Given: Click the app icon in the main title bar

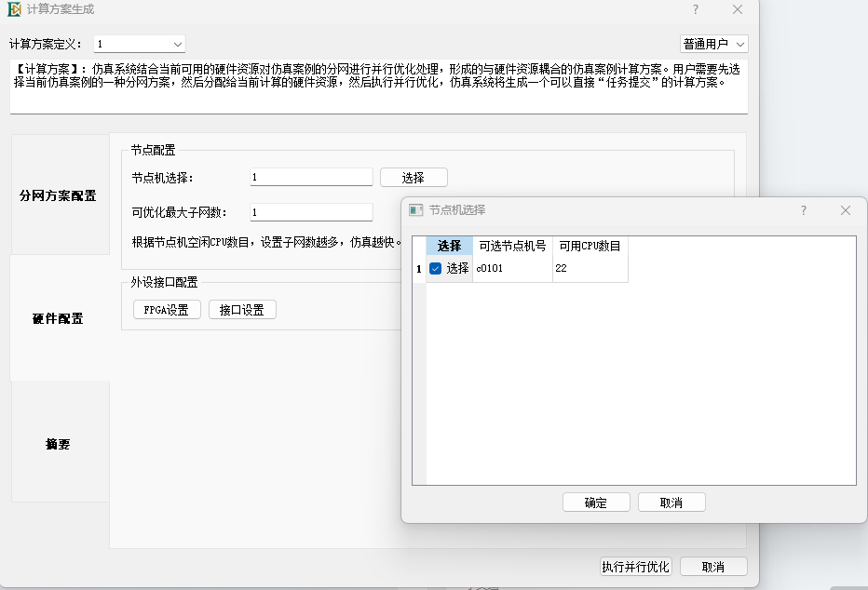Looking at the screenshot, I should pos(14,9).
